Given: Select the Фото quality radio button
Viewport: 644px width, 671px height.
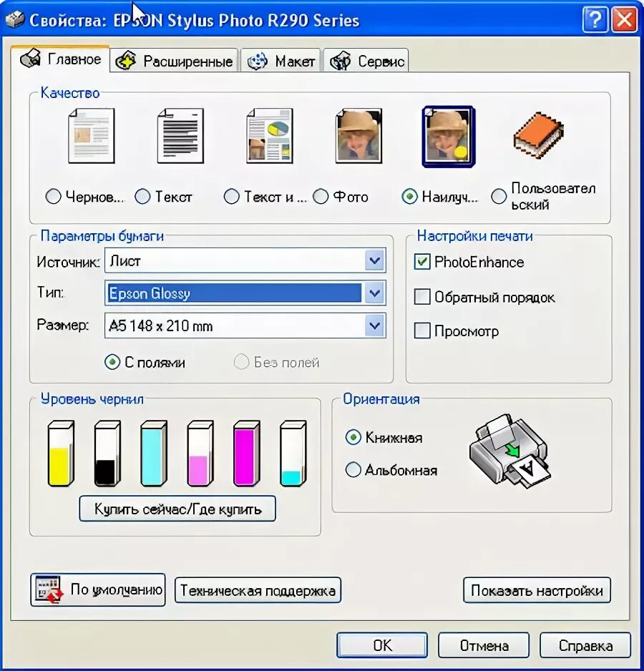Looking at the screenshot, I should (x=321, y=197).
